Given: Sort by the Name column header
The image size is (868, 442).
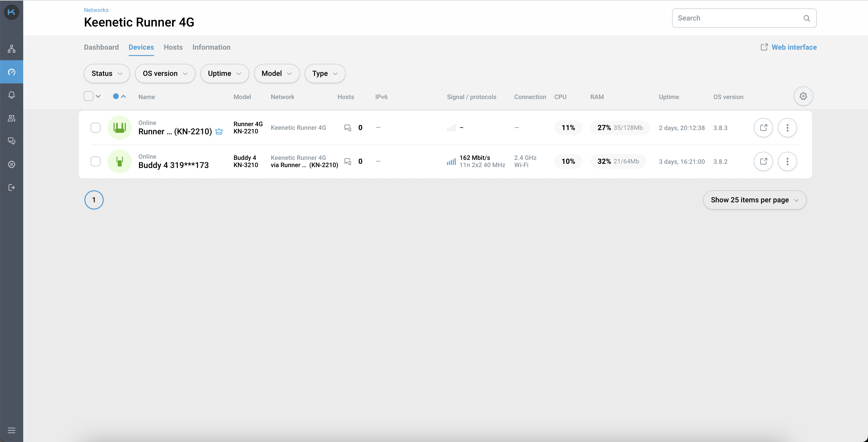Looking at the screenshot, I should [146, 97].
